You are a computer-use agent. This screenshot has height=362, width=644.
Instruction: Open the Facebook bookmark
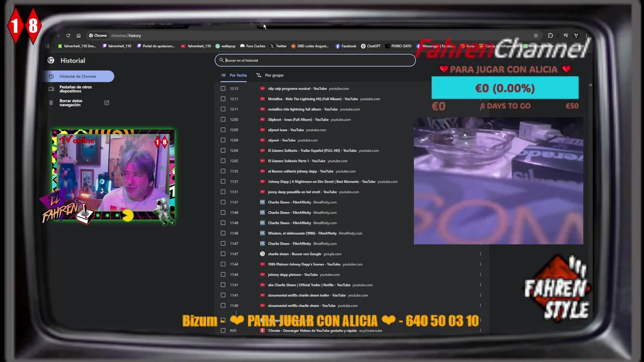coord(346,46)
